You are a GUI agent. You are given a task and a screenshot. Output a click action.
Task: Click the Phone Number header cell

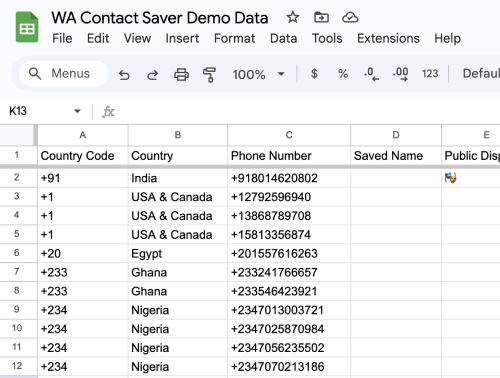point(289,156)
